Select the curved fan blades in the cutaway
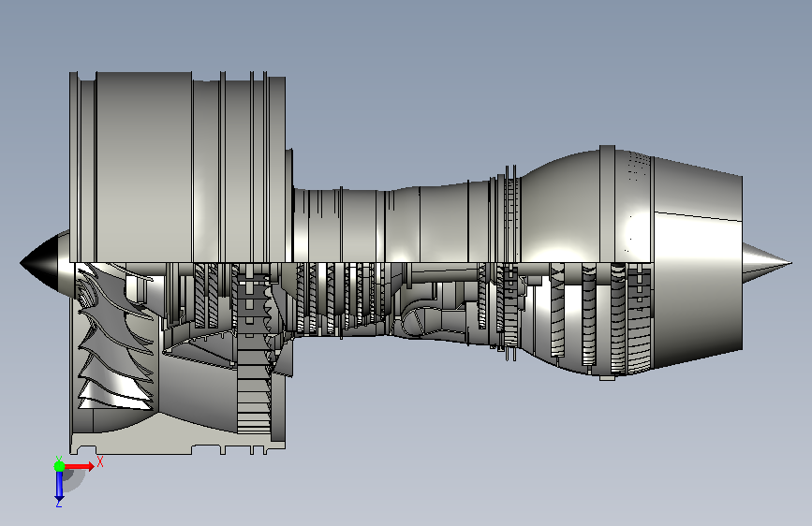The height and width of the screenshot is (526, 812). [115, 337]
